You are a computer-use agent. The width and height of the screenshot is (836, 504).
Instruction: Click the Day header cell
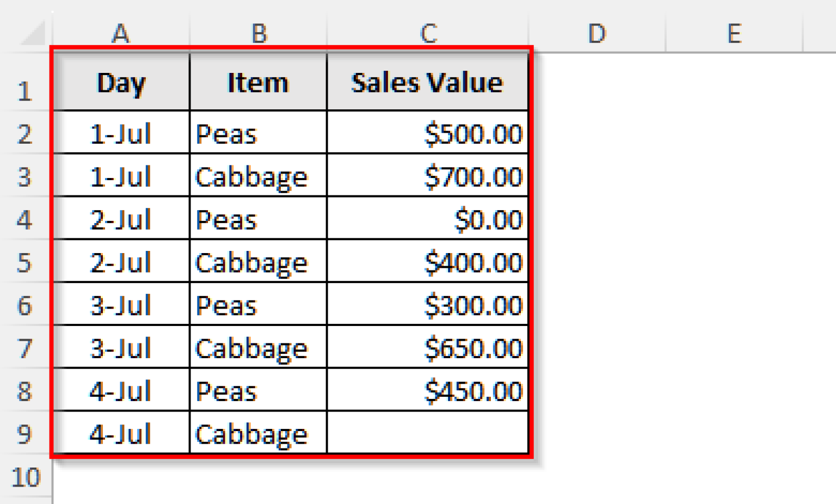pos(121,82)
